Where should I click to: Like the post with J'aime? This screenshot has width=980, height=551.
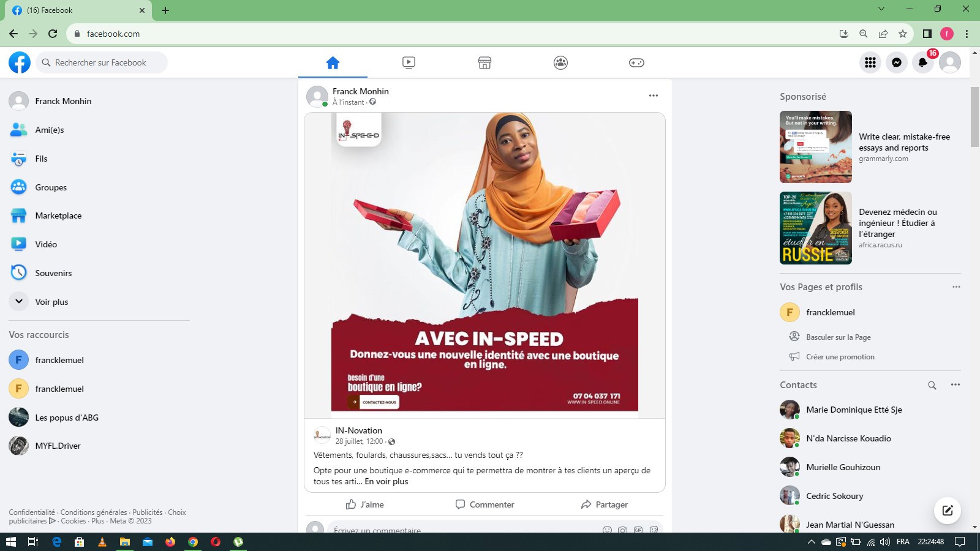coord(365,504)
